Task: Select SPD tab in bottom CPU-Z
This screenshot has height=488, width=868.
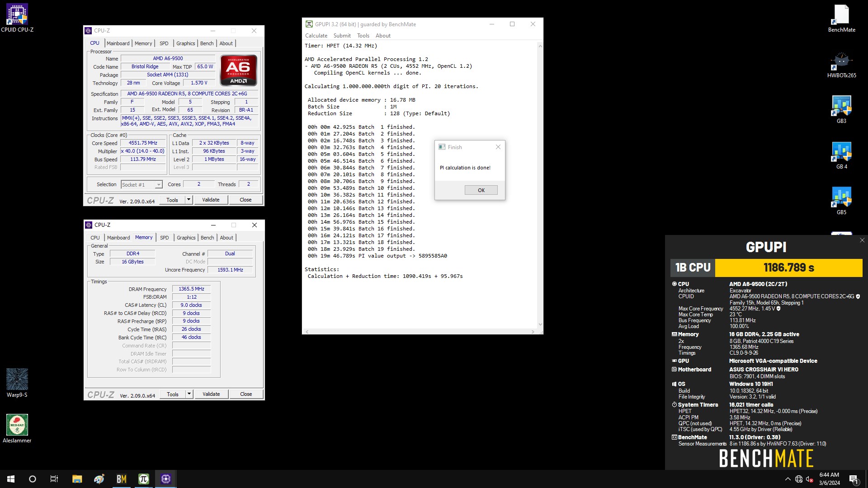Action: pos(165,238)
